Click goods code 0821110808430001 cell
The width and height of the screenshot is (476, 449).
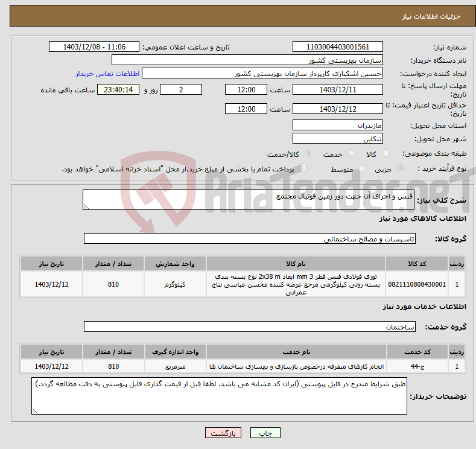tap(417, 284)
